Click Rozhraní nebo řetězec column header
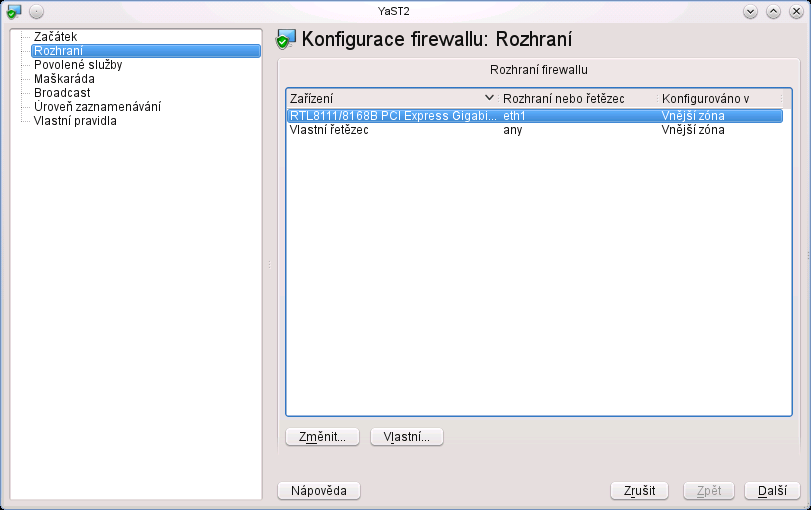This screenshot has width=811, height=510. [564, 98]
